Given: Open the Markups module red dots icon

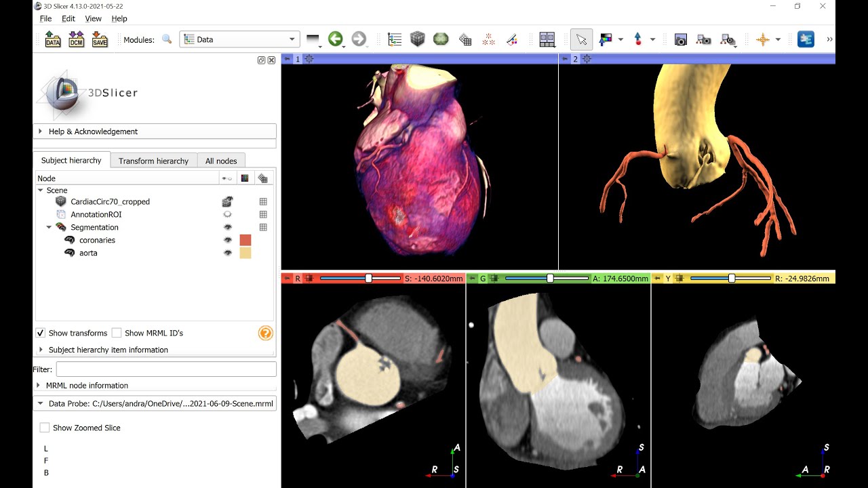Looking at the screenshot, I should click(x=488, y=39).
